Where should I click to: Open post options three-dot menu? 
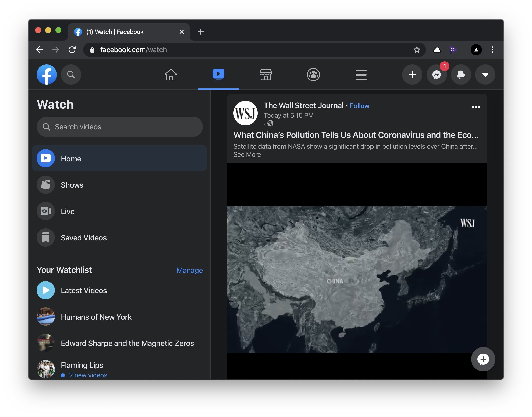[x=476, y=107]
